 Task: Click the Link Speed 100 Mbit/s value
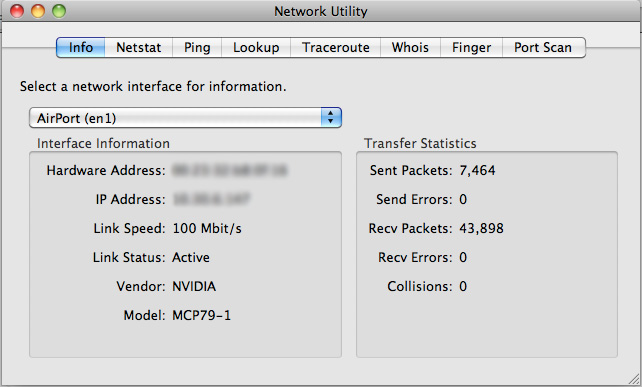tap(207, 229)
